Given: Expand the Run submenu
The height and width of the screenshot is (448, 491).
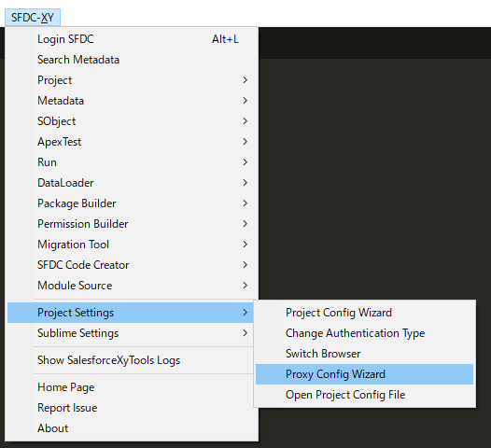Looking at the screenshot, I should coord(131,162).
